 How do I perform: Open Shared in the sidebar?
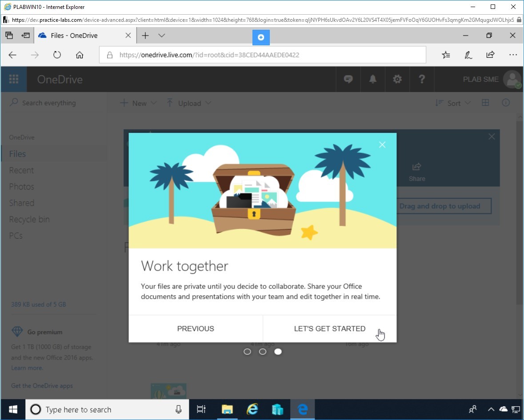tap(21, 203)
